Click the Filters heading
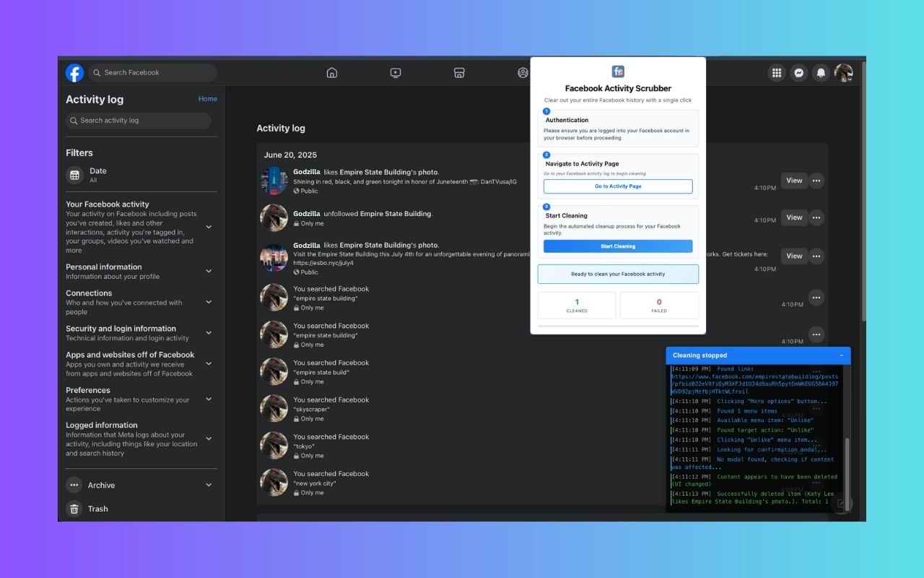The height and width of the screenshot is (578, 924). tap(79, 152)
